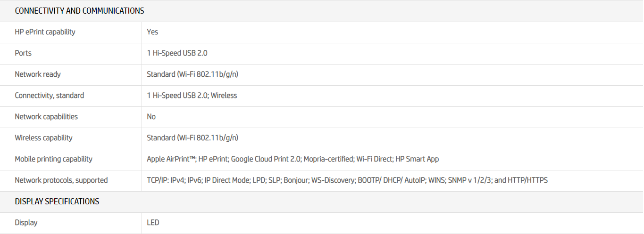Click the Yes value for HP ePrint
Viewport: 644px width, 234px height.
coord(152,32)
